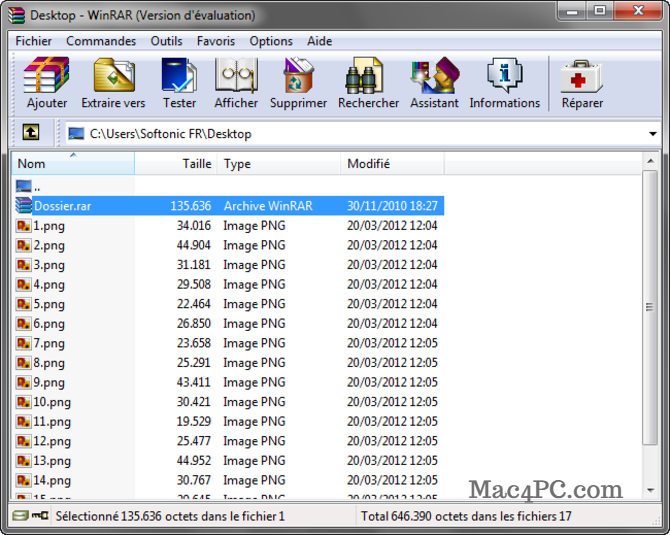Open the Outils menu
The image size is (670, 535).
[x=166, y=41]
